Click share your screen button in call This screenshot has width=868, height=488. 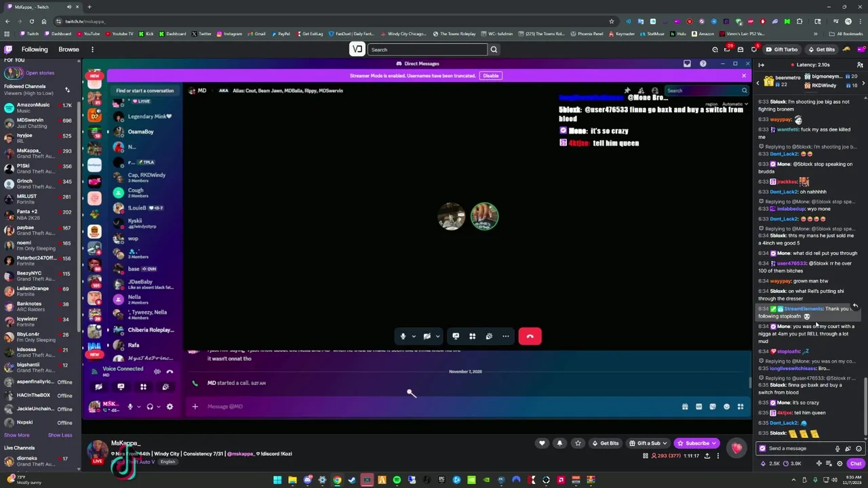click(456, 336)
